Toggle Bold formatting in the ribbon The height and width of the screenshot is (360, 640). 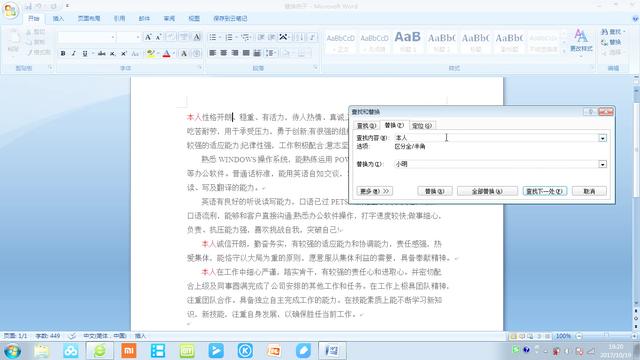(63, 53)
